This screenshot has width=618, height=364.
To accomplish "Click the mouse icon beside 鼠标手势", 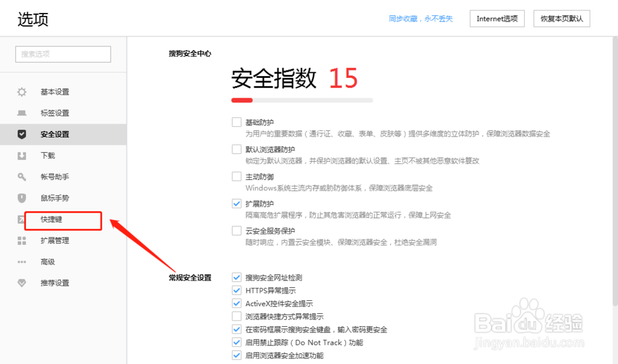I will [x=22, y=198].
